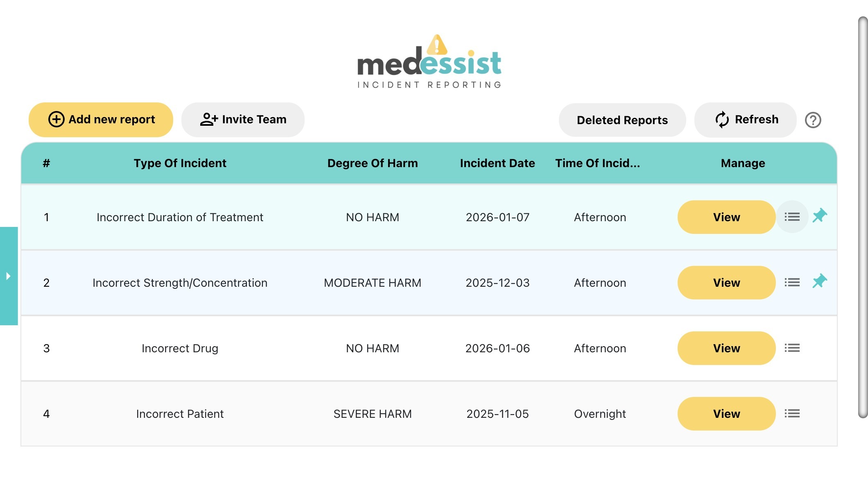
Task: Open Deleted Reports
Action: [x=622, y=120]
